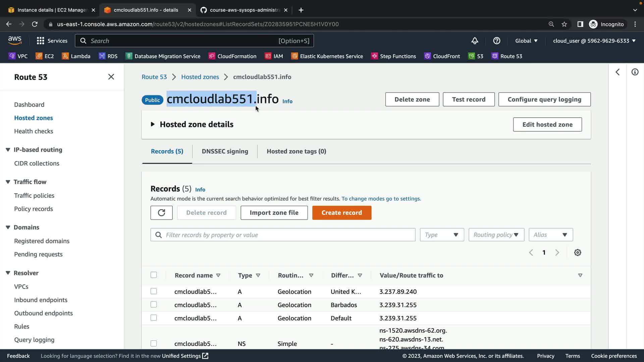Image resolution: width=644 pixels, height=362 pixels.
Task: Click the refresh records icon button
Action: (161, 213)
